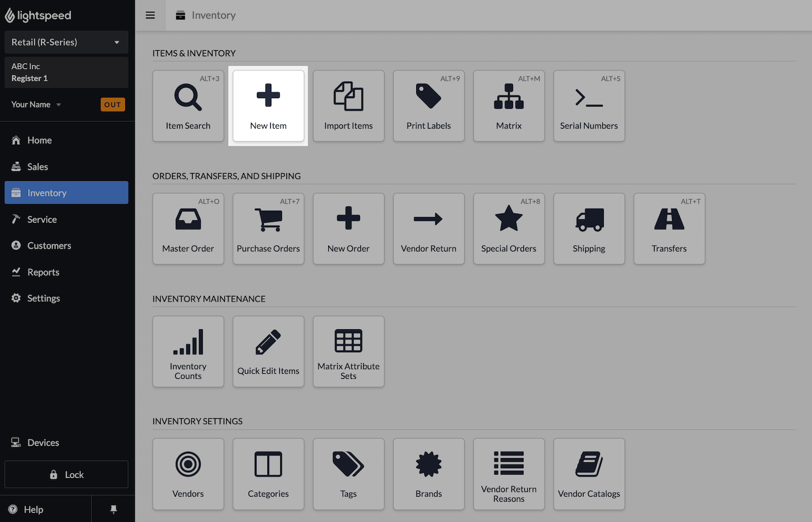Screen dimensions: 812x522
Task: Toggle the OUT clock status badge
Action: pyautogui.click(x=112, y=105)
